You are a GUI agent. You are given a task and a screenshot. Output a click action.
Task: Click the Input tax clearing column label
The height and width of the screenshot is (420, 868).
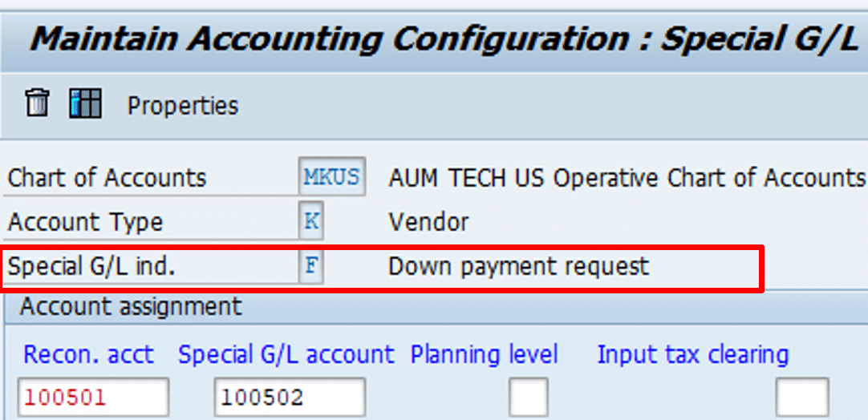692,355
